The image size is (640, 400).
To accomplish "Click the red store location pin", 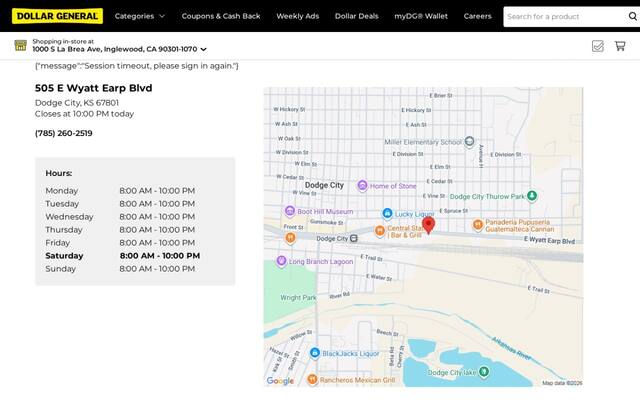I will (428, 225).
